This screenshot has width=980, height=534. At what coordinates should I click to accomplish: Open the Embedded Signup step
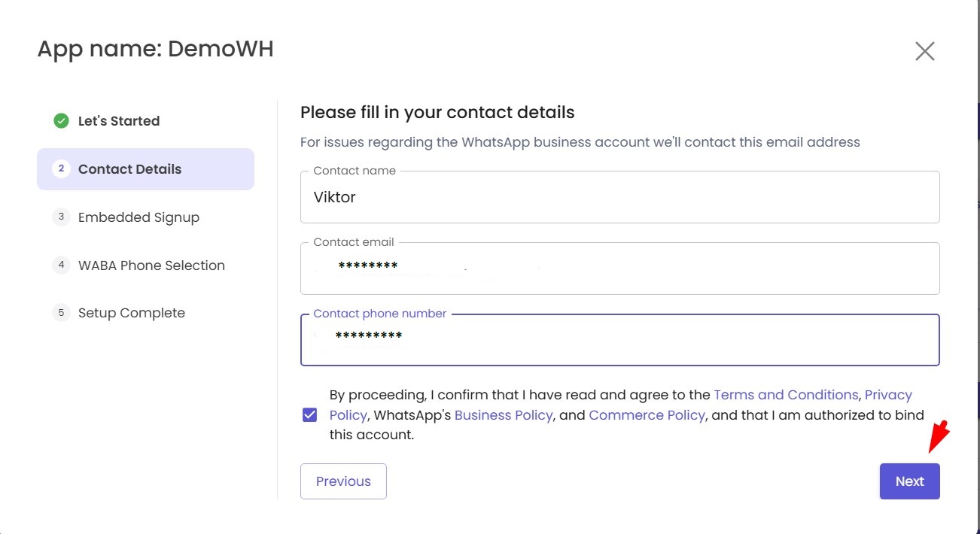coord(138,217)
